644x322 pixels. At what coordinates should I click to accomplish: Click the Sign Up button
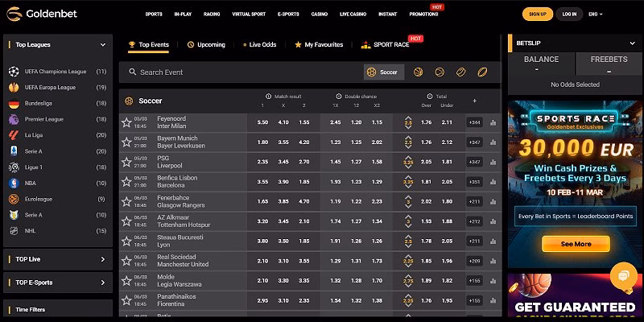[x=538, y=14]
